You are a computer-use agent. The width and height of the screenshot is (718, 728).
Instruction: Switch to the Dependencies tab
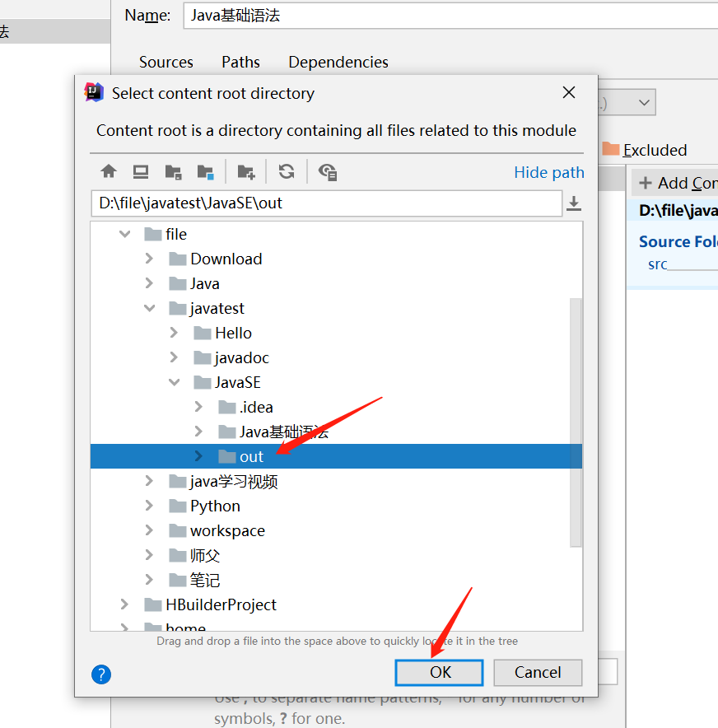point(338,63)
